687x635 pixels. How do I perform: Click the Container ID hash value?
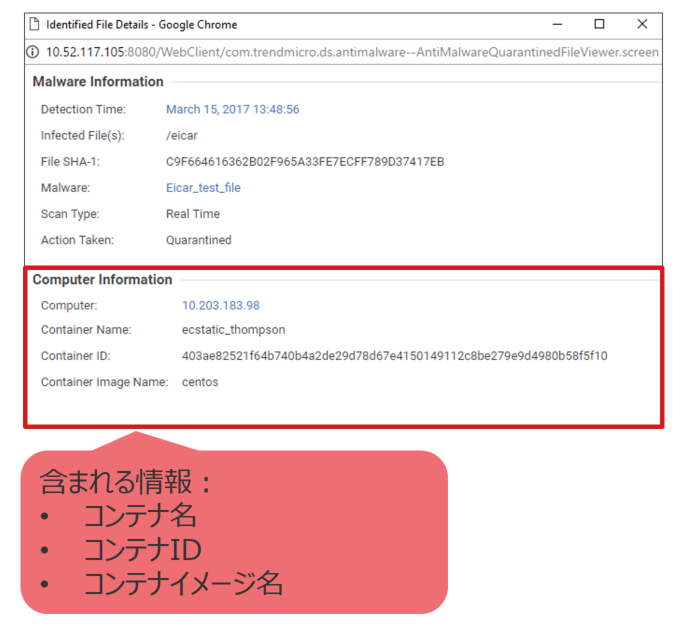394,356
